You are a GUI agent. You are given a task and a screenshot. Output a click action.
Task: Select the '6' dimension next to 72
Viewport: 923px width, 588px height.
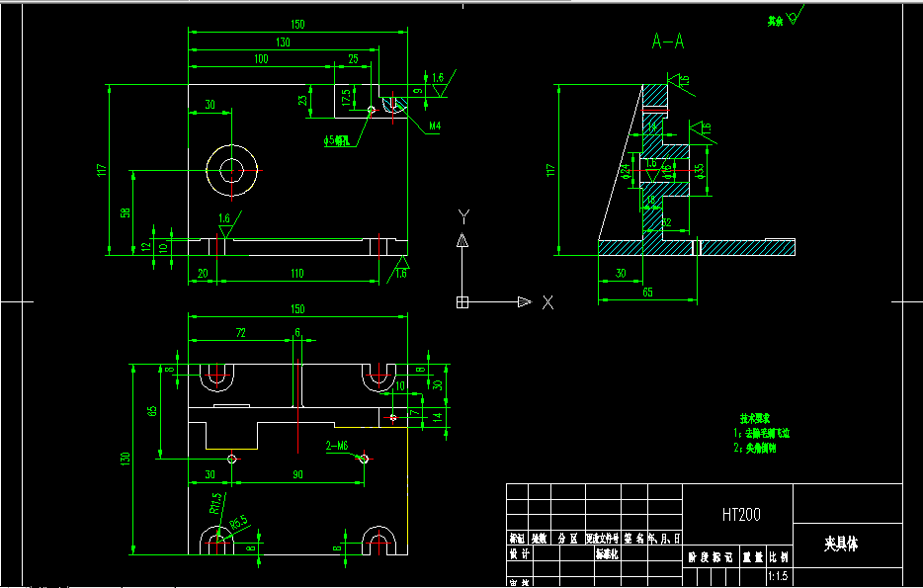tap(297, 333)
